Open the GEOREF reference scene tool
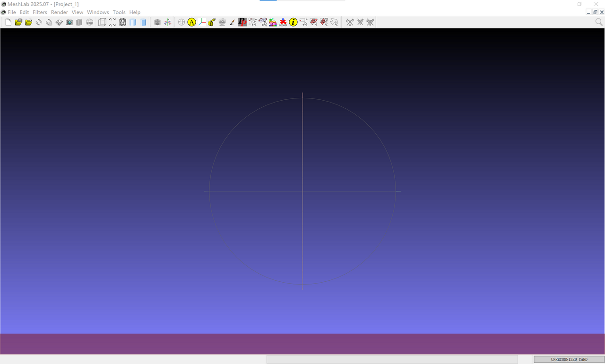605x364 pixels. (283, 22)
